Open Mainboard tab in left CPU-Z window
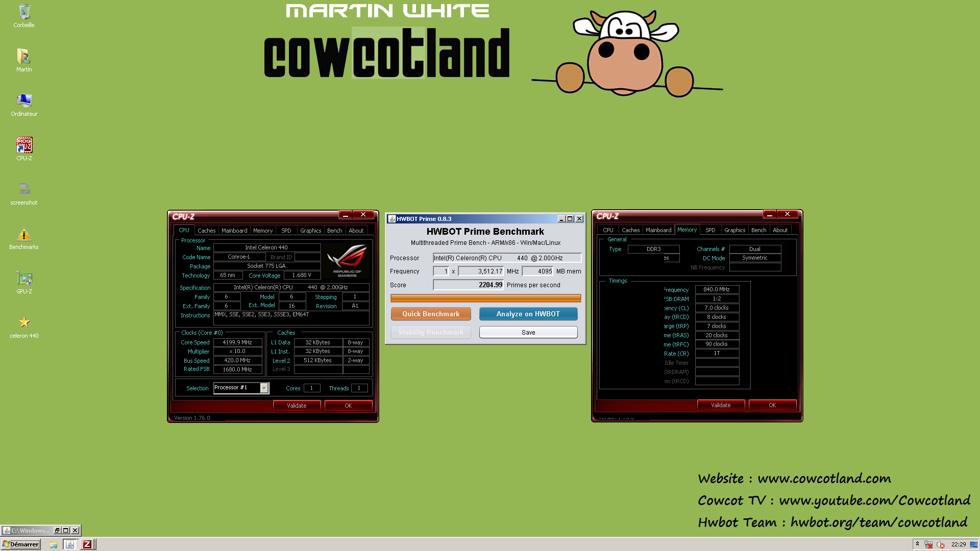The height and width of the screenshot is (551, 980). [x=234, y=231]
